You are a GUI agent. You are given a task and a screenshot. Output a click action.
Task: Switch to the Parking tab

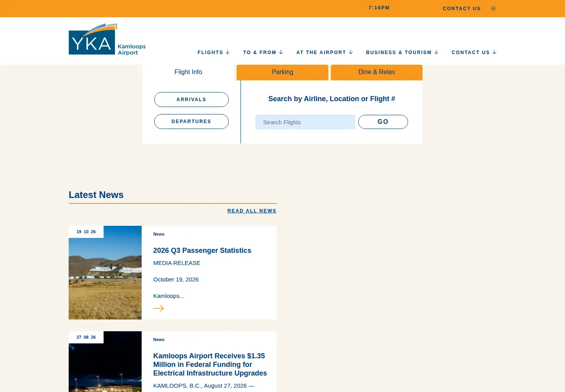click(282, 72)
